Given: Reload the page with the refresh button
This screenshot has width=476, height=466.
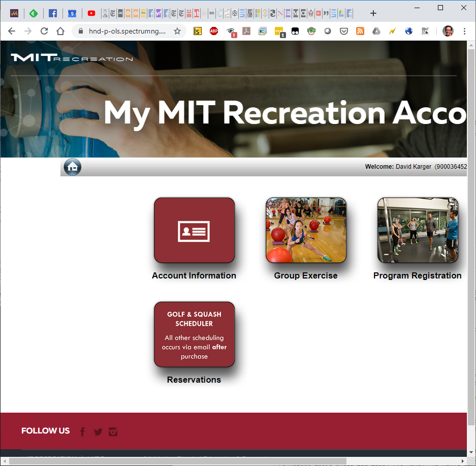Looking at the screenshot, I should tap(44, 31).
